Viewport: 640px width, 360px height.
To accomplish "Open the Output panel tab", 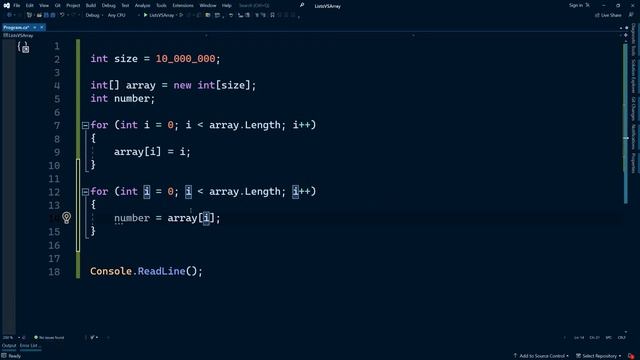I will coord(9,346).
